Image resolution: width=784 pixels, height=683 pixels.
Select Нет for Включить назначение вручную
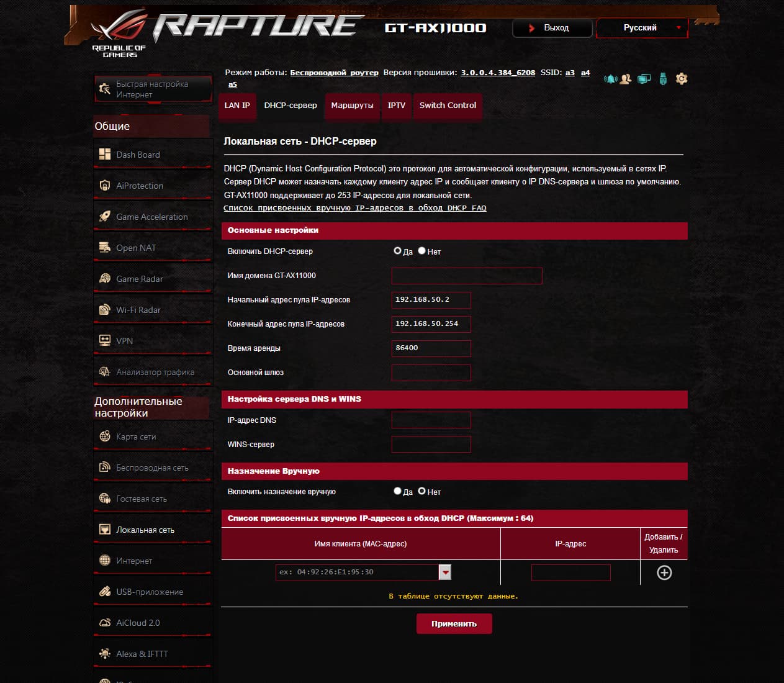[421, 491]
